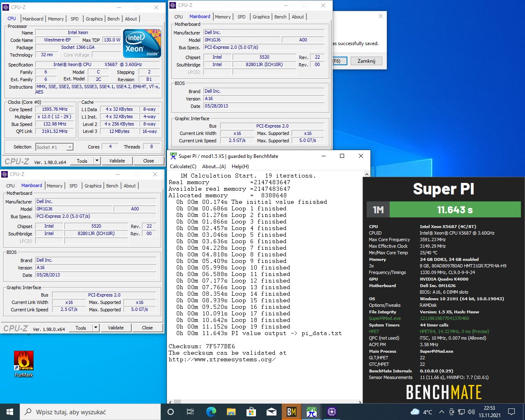The width and height of the screenshot is (525, 420).
Task: Open the CPU tab in top-right CPU-Z
Action: coord(178,17)
